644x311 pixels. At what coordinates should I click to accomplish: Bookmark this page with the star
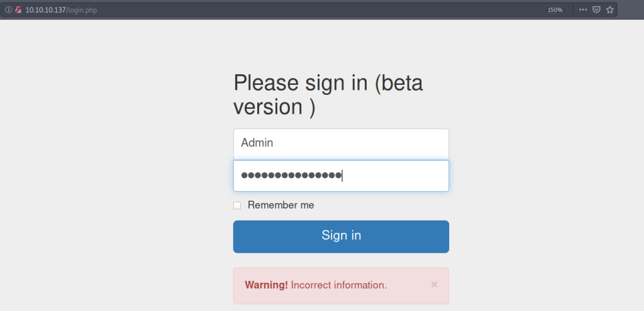(x=609, y=10)
